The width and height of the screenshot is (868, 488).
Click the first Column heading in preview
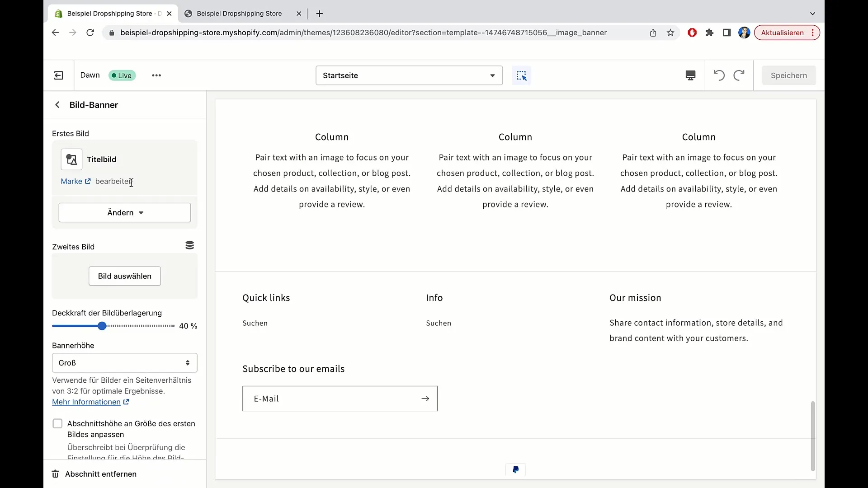tap(332, 137)
